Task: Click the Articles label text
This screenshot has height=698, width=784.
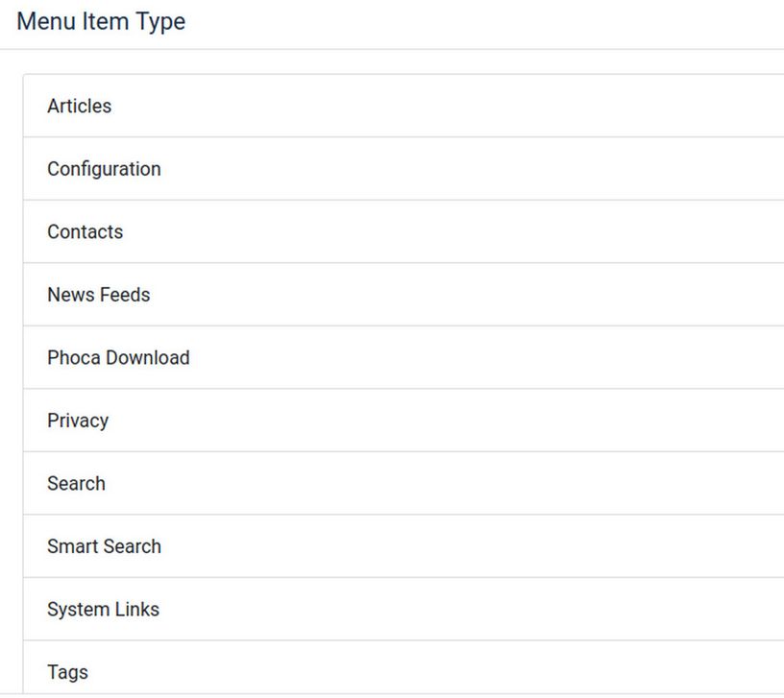Action: pos(79,107)
